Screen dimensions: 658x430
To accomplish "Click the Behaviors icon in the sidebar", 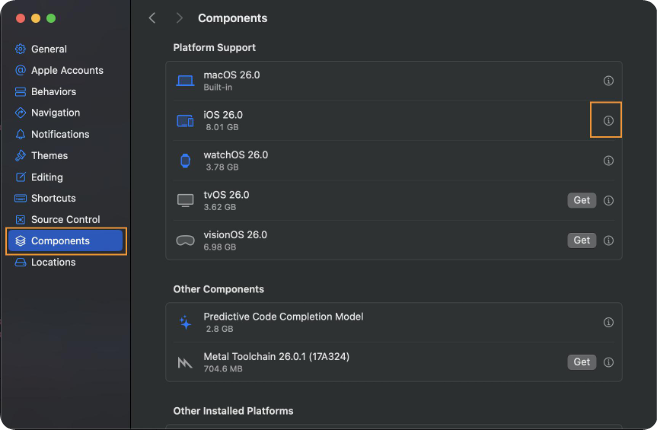I will pos(20,91).
